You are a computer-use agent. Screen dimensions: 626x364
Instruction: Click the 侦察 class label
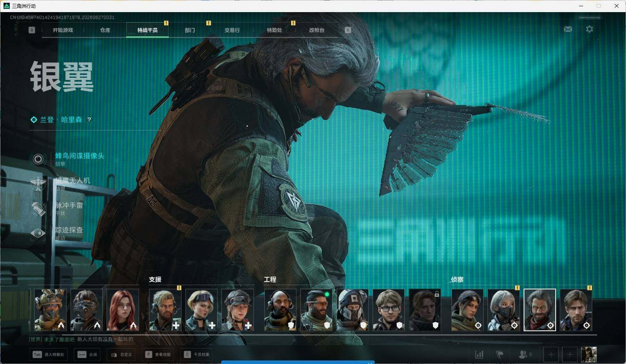coord(457,280)
